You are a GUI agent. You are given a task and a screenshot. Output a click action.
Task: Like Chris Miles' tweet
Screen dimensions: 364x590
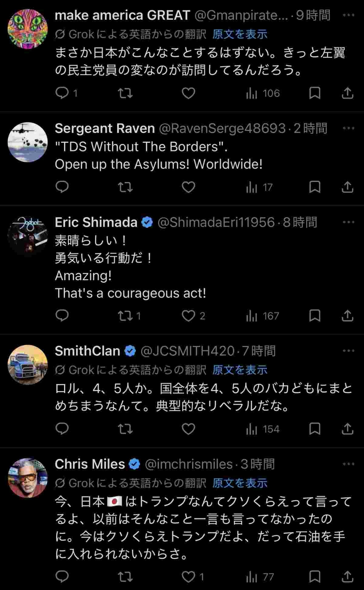188,577
